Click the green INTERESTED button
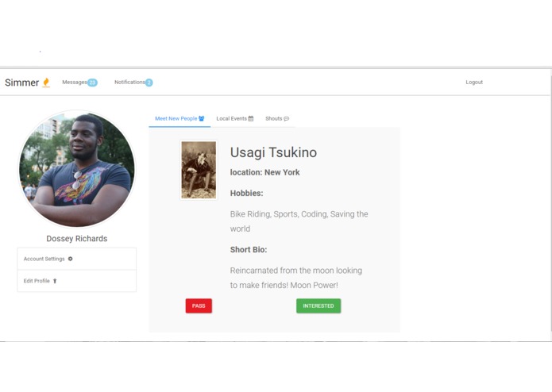This screenshot has height=392, width=552. [x=318, y=306]
